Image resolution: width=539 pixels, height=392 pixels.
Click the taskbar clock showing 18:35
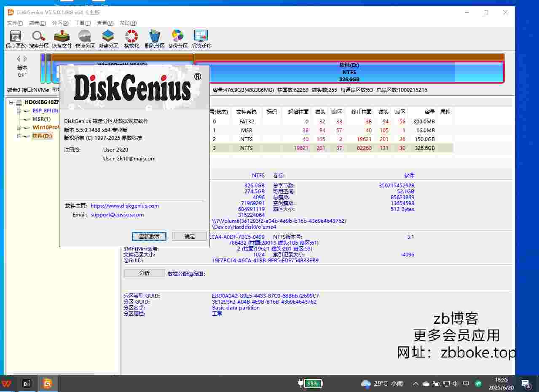pyautogui.click(x=501, y=384)
